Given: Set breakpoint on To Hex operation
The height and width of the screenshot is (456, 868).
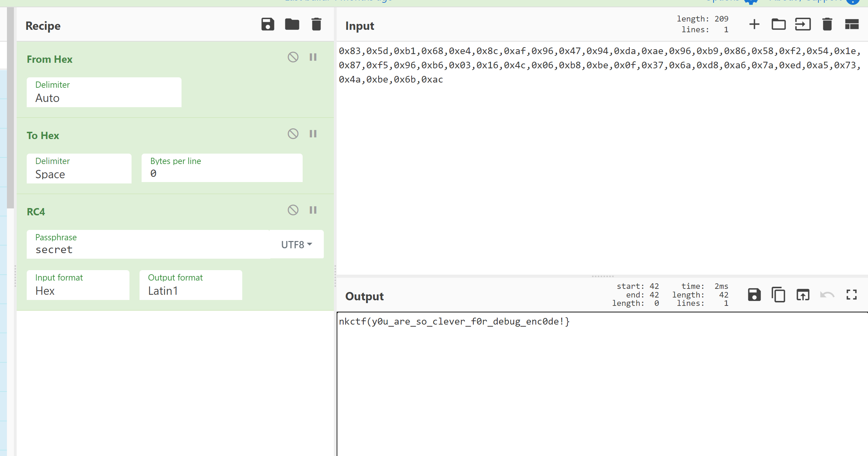Looking at the screenshot, I should pyautogui.click(x=313, y=134).
